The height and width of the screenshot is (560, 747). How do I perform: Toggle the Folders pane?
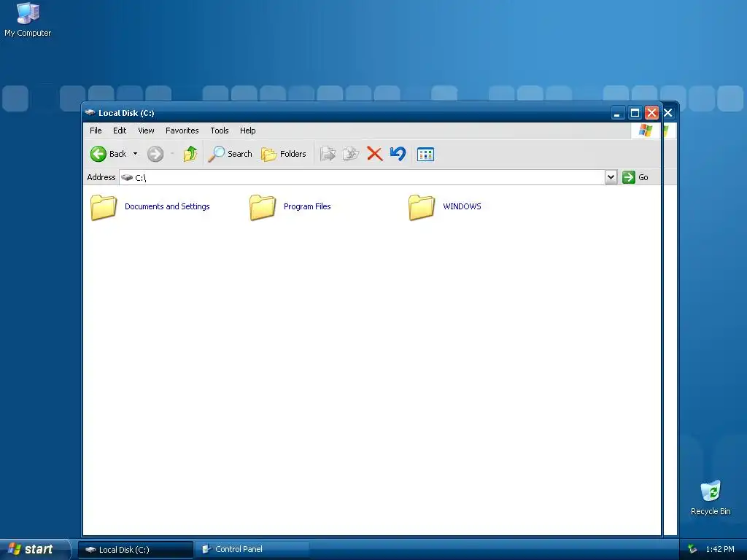pos(284,154)
